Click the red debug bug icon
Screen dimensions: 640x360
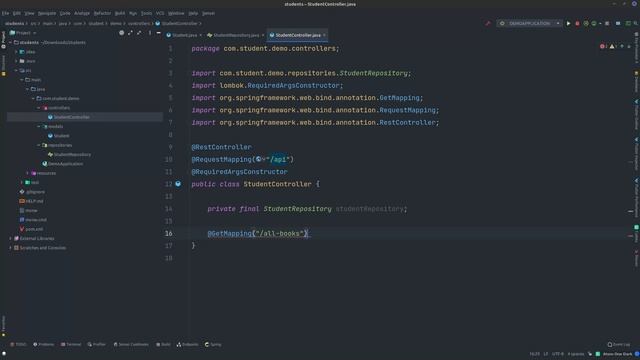[x=577, y=24]
